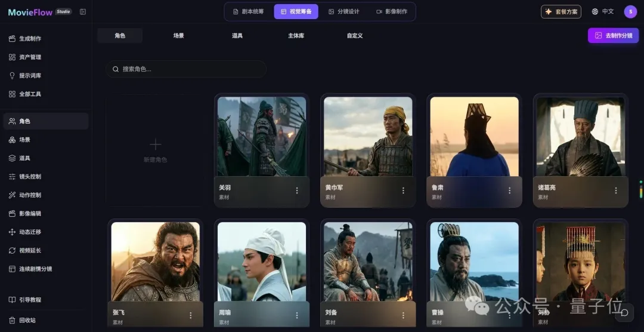Select the 场景 sub-tab
The height and width of the screenshot is (332, 644).
tap(179, 36)
